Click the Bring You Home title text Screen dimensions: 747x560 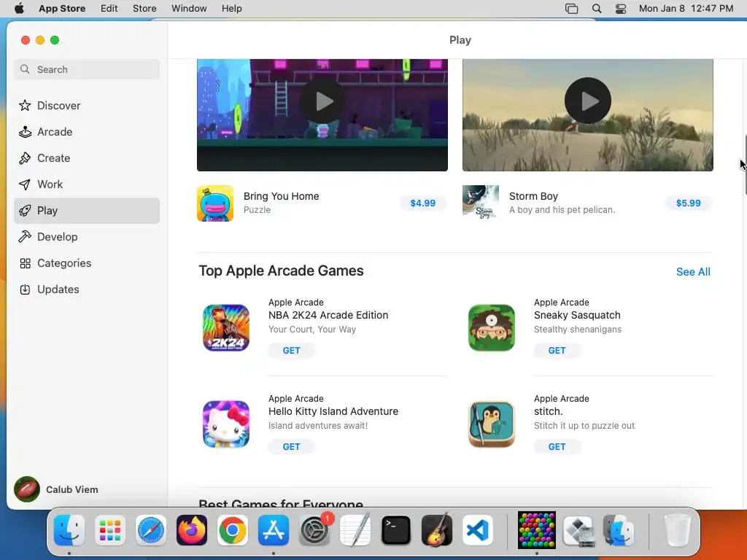point(281,196)
